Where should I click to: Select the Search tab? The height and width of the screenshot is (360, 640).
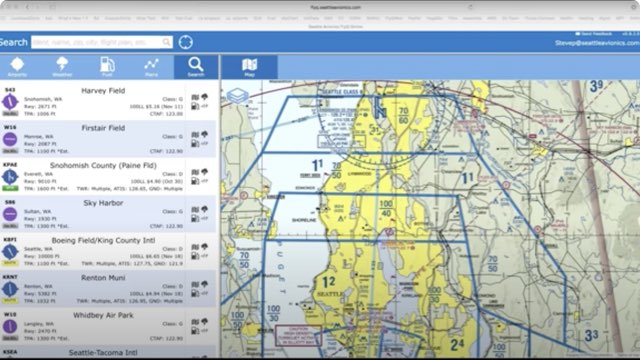pos(196,67)
